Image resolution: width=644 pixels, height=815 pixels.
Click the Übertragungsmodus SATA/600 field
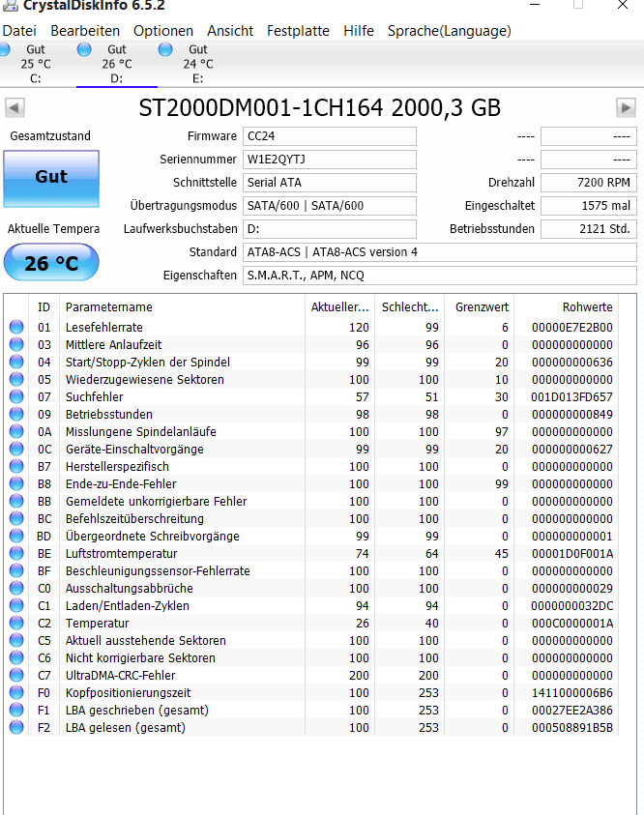(330, 206)
